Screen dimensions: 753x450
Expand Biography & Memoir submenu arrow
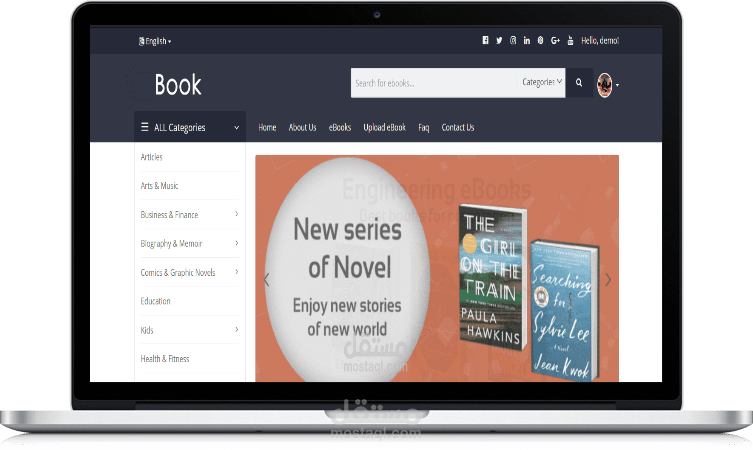[237, 243]
